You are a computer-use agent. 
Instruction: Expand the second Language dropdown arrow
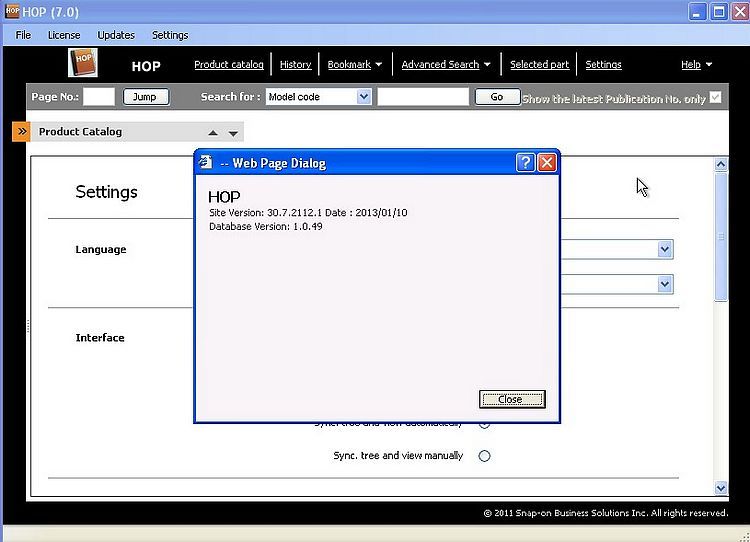(664, 284)
